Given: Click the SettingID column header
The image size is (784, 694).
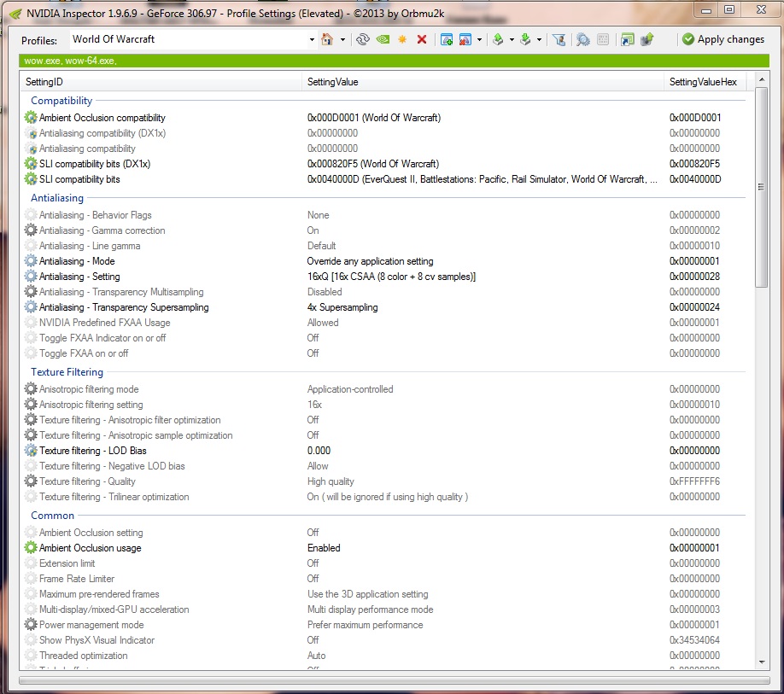Looking at the screenshot, I should [x=161, y=82].
